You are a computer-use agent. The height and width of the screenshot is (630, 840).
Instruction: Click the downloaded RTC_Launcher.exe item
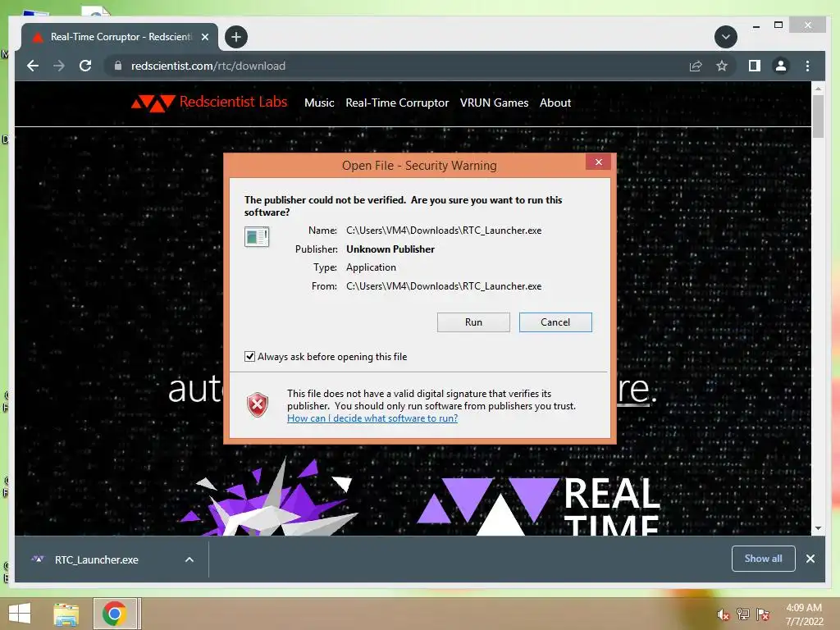[97, 559]
